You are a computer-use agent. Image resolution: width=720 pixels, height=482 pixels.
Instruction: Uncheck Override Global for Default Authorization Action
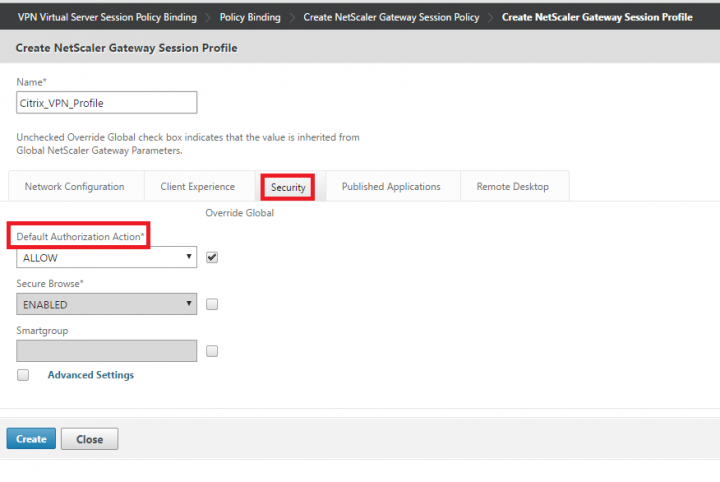(212, 258)
